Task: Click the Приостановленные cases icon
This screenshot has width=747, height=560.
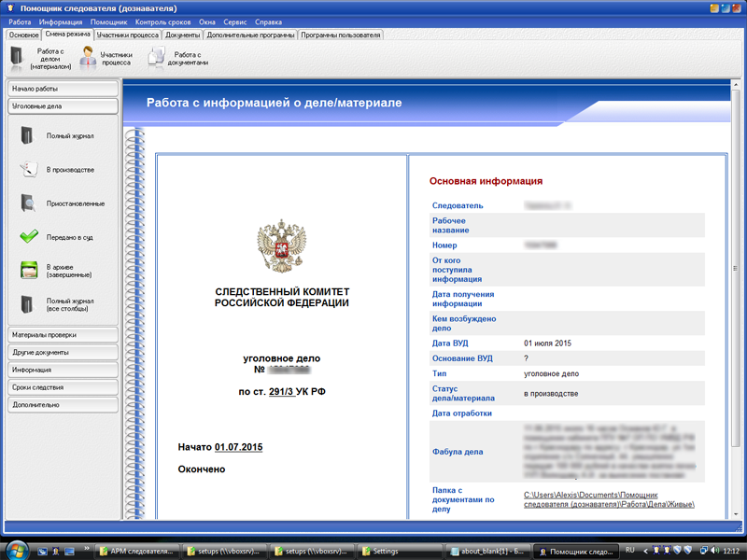Action: point(26,203)
